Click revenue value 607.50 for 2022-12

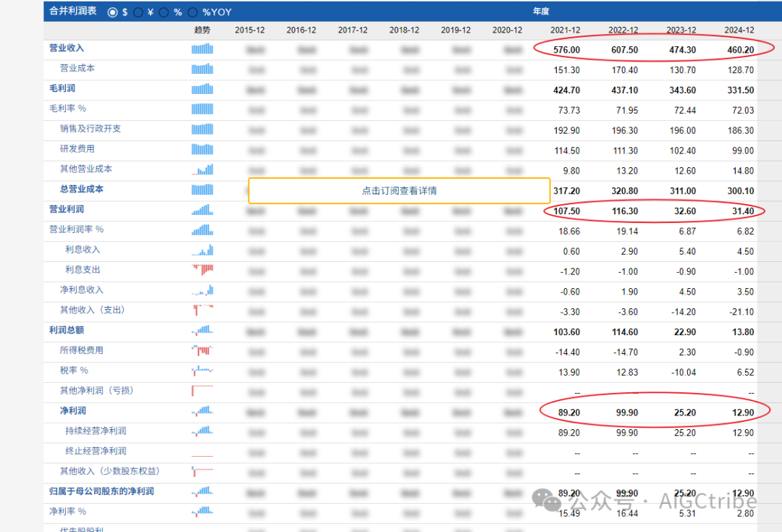(x=624, y=50)
